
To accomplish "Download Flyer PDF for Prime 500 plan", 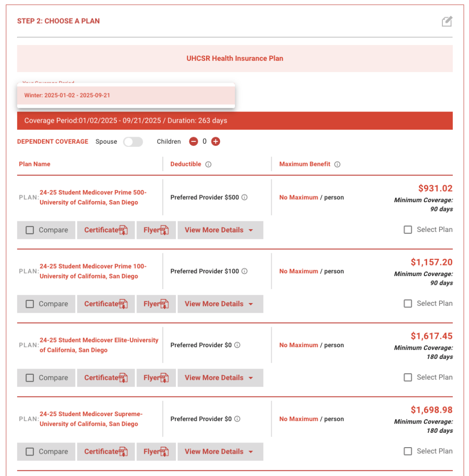I will (156, 230).
